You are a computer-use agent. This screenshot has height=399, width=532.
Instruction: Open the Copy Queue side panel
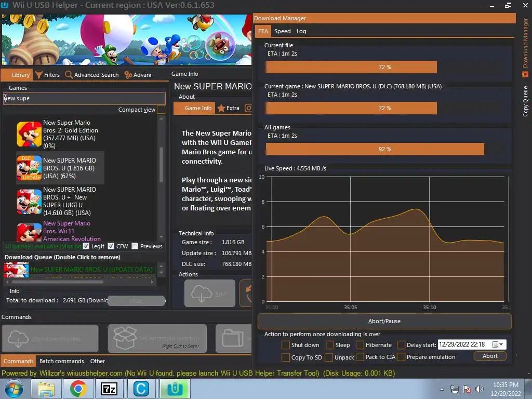pos(525,101)
